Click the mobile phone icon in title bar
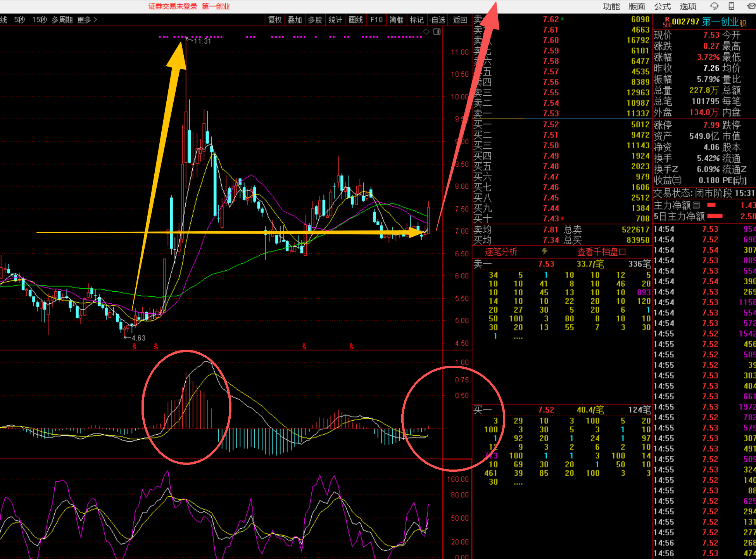Viewport: 756px width, 559px height. tap(731, 6)
